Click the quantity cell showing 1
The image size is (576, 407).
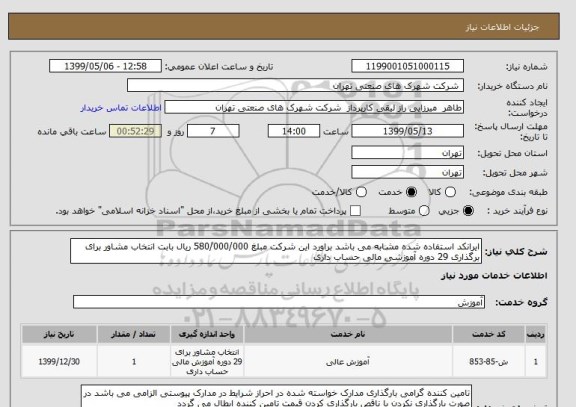tap(134, 362)
